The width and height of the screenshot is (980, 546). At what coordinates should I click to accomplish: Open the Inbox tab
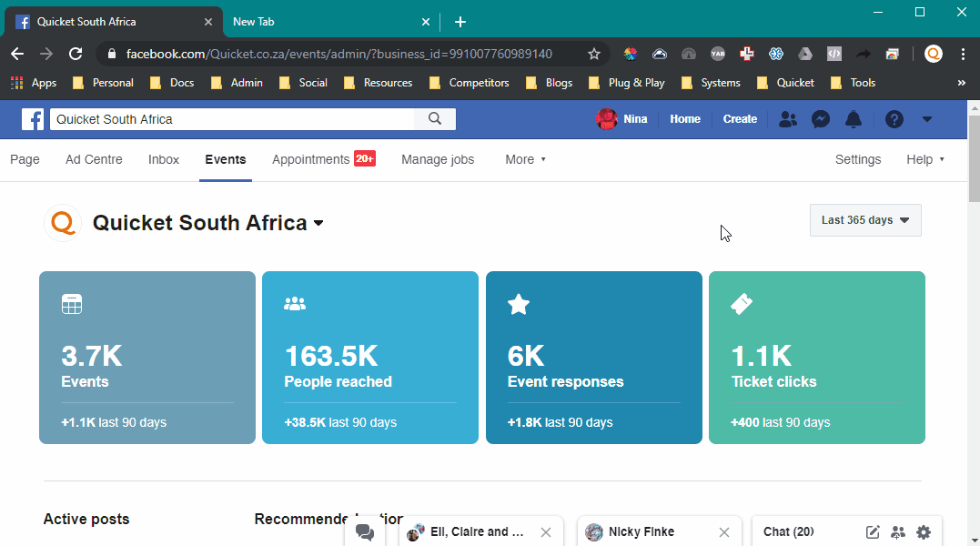pos(164,159)
